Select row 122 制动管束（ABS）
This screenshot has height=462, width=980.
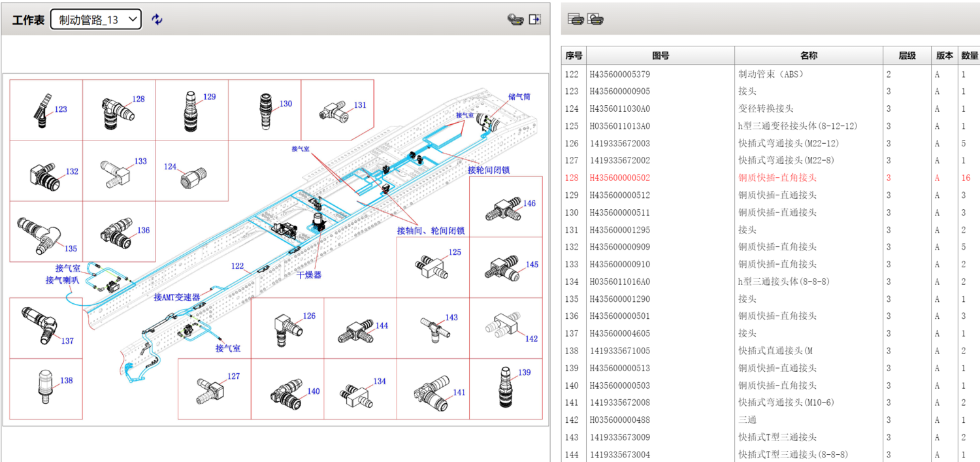coord(771,74)
